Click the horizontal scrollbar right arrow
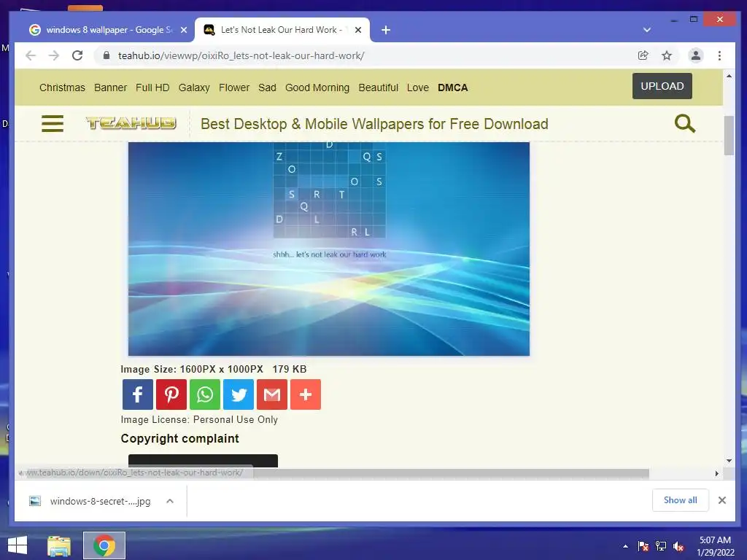747x560 pixels. tap(717, 473)
